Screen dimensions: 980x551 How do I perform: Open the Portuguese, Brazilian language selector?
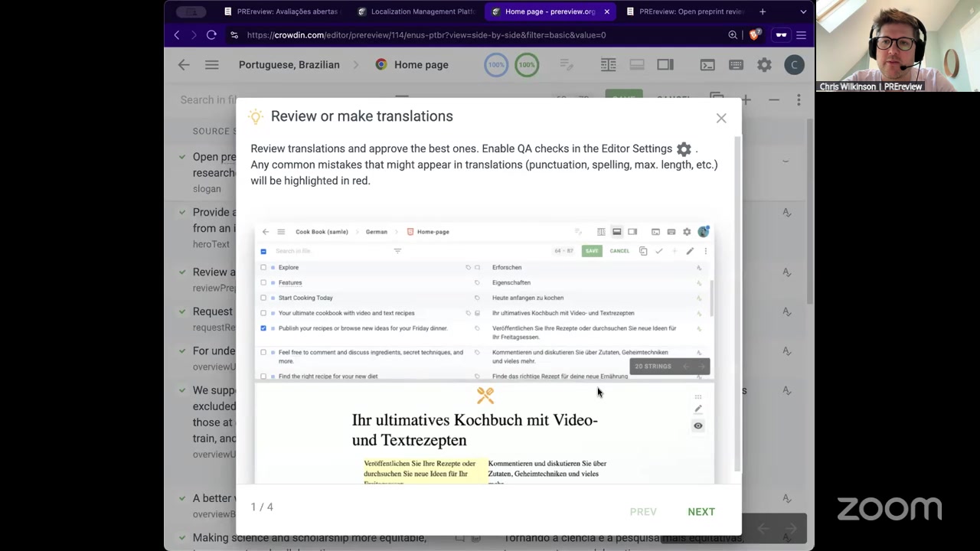tap(289, 65)
